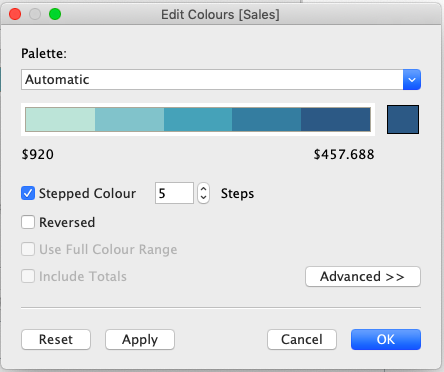The height and width of the screenshot is (372, 444).
Task: Confirm with the OK button
Action: point(386,339)
